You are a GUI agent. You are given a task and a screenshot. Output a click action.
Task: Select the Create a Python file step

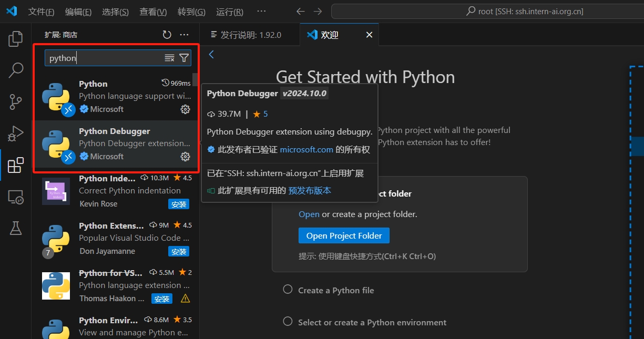tap(336, 290)
